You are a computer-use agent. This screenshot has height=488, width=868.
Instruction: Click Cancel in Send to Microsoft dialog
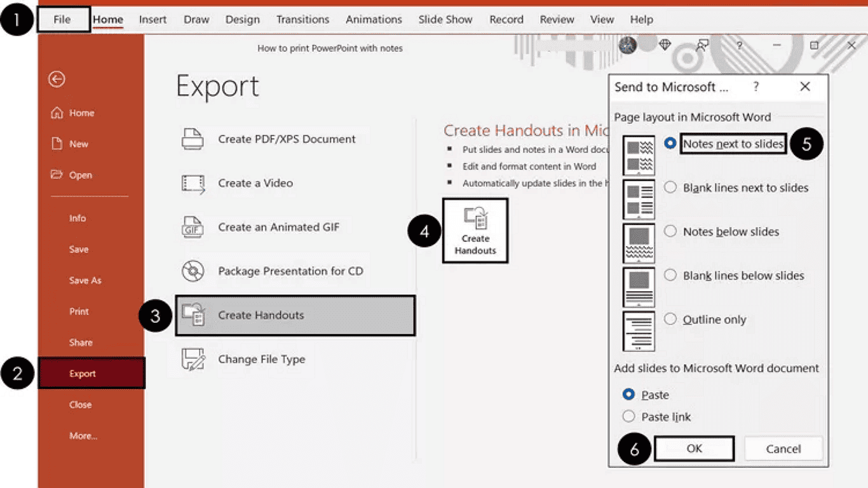point(783,449)
